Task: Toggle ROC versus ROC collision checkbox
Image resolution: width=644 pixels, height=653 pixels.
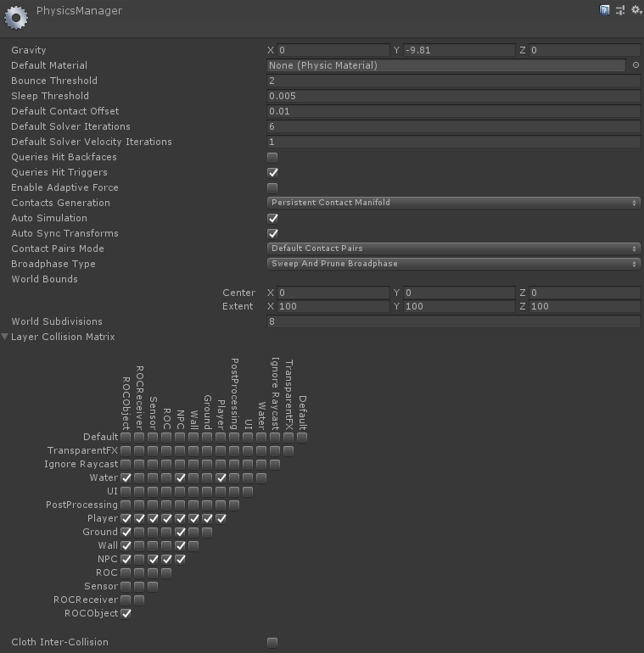Action: (x=166, y=572)
